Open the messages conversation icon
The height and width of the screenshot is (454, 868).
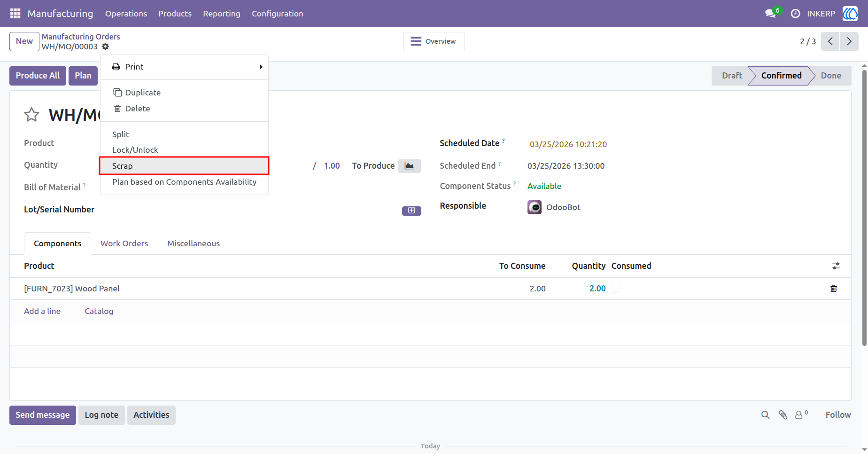(770, 14)
